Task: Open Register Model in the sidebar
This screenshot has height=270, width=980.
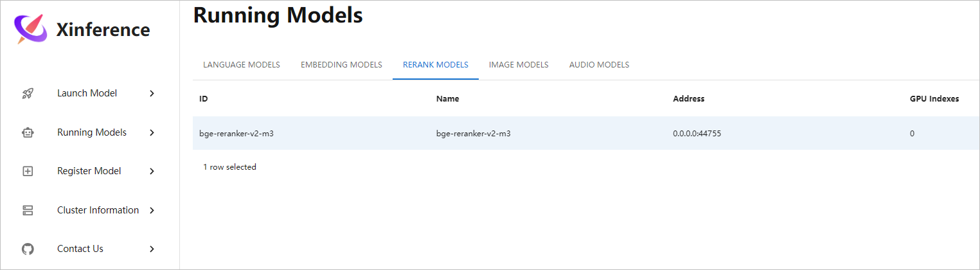Action: click(x=89, y=171)
